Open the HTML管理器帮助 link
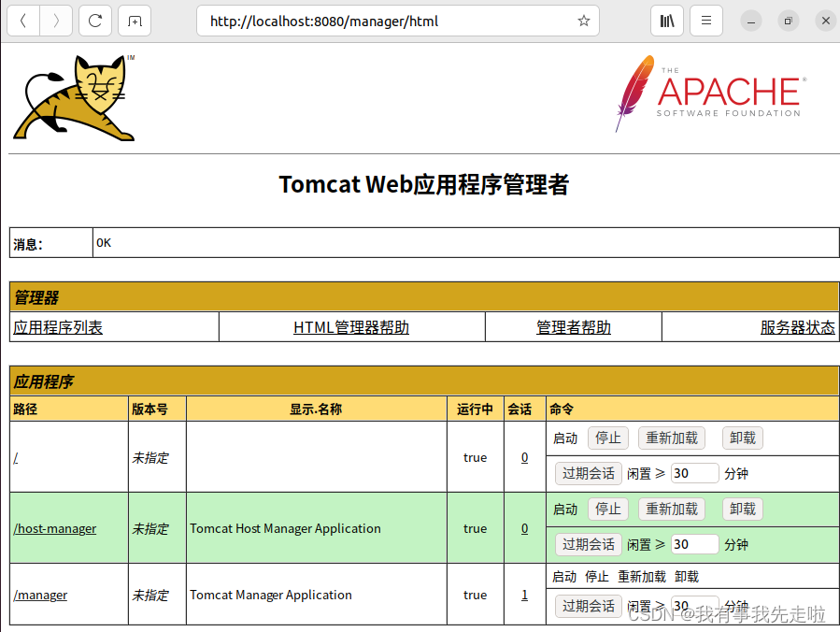This screenshot has height=632, width=840. click(x=351, y=327)
